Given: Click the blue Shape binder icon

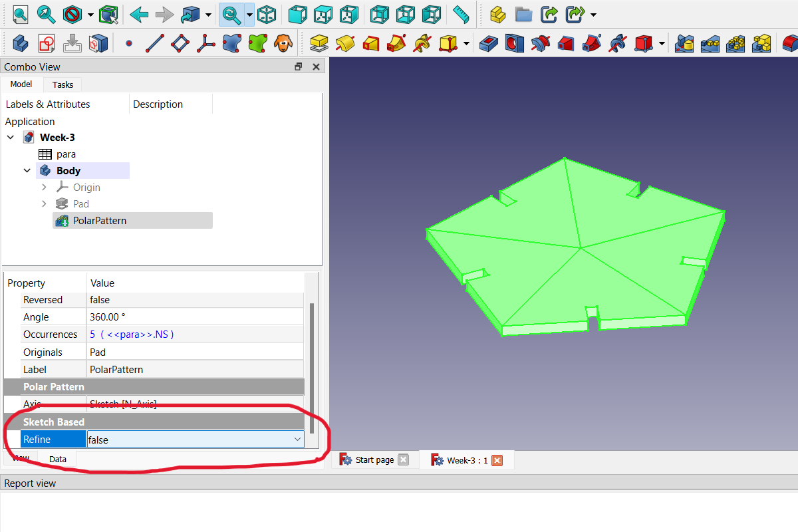Looking at the screenshot, I should click(232, 44).
